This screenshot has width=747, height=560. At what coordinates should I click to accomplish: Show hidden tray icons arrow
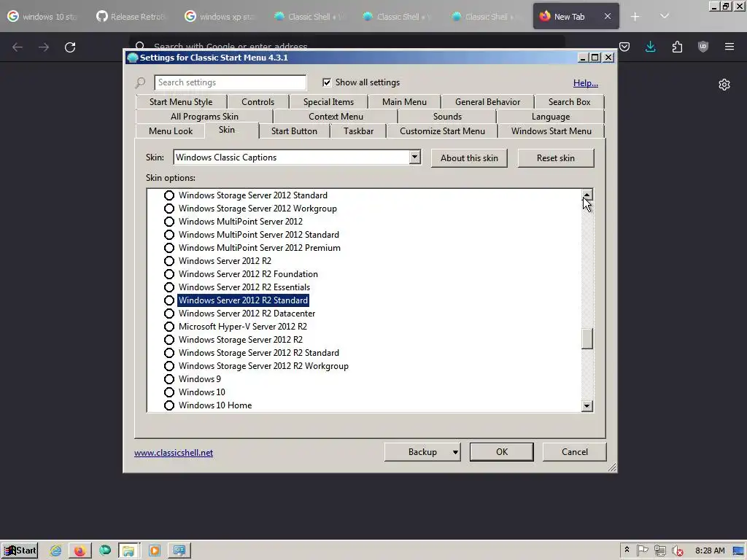point(627,550)
